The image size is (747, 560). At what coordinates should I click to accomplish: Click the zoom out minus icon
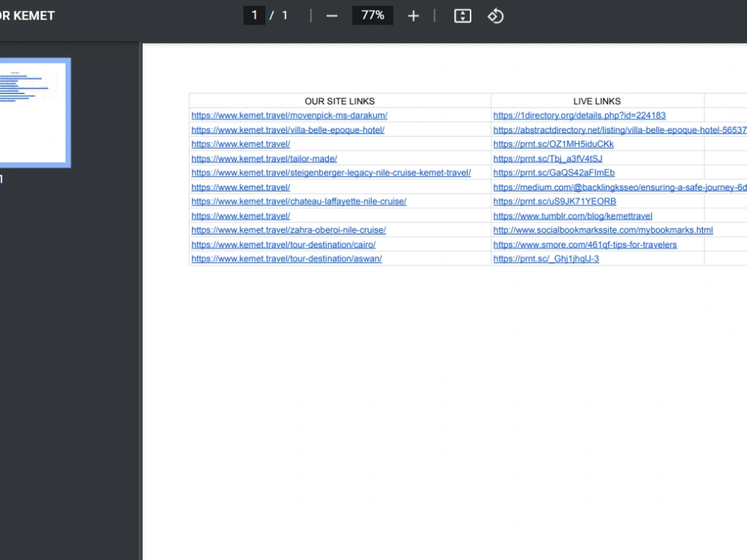pos(332,16)
